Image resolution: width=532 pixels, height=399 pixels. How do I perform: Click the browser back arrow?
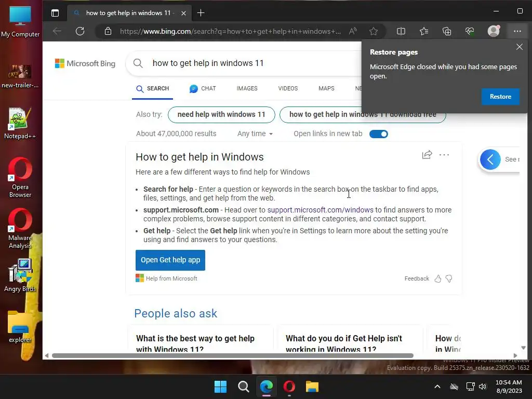click(57, 31)
